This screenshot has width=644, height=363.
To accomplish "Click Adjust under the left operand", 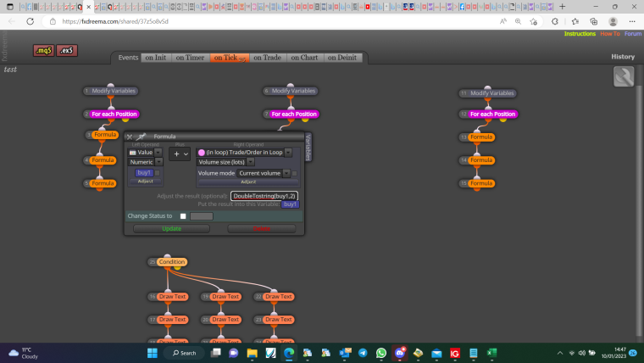I will click(x=146, y=181).
